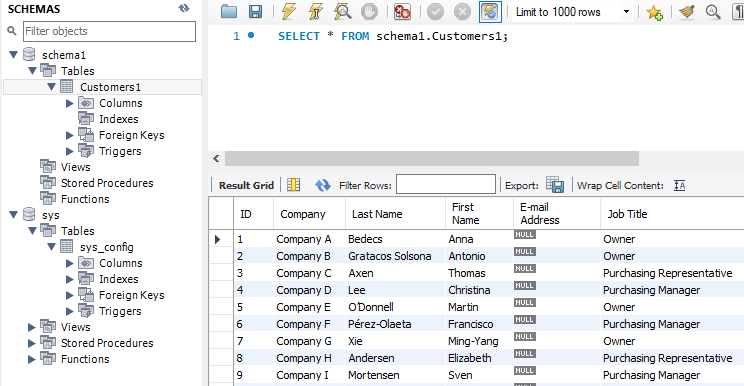Toggle Wrap Cell Content option
744x386 pixels.
[x=679, y=185]
